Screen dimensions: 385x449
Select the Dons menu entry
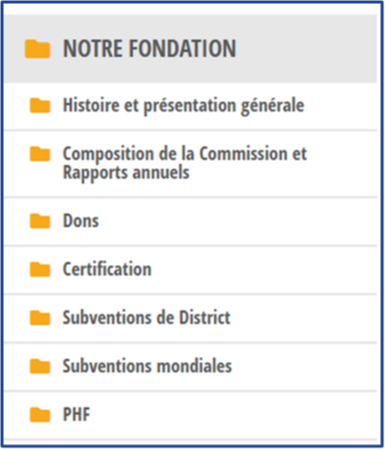(x=81, y=221)
